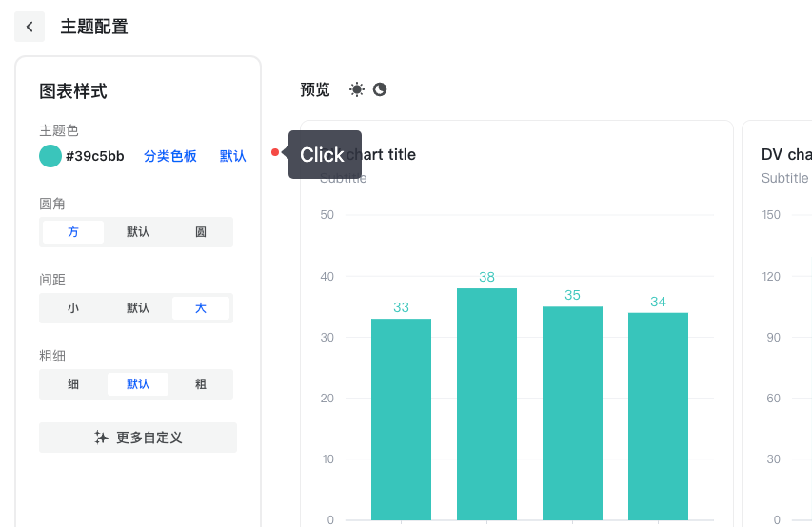Select 方 for corner radius
The height and width of the screenshot is (527, 812).
coord(73,232)
